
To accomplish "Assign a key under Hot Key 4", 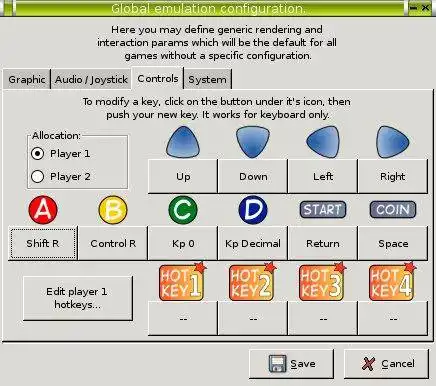I will [x=393, y=319].
